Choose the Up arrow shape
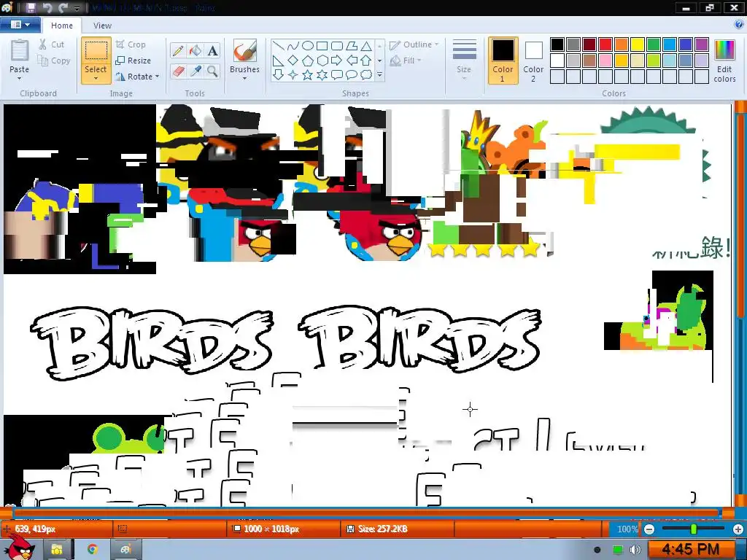The width and height of the screenshot is (747, 560). [366, 61]
